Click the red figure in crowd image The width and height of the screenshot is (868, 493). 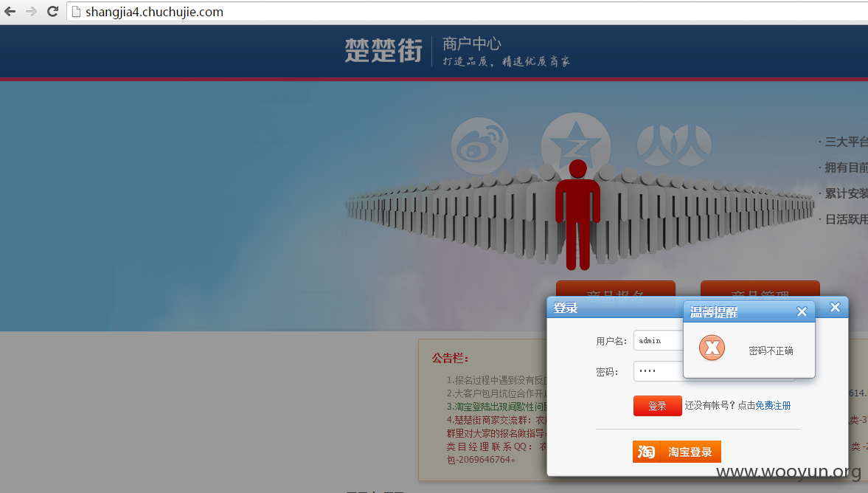577,215
